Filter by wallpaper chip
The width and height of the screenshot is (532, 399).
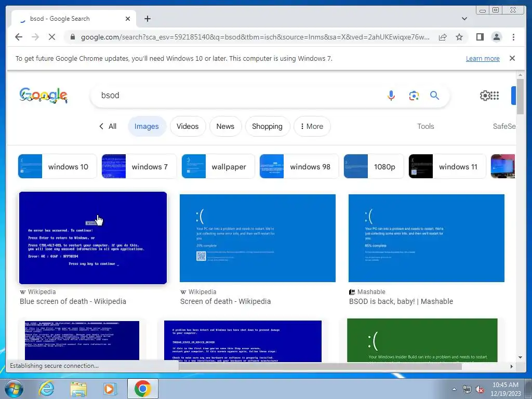coord(218,166)
